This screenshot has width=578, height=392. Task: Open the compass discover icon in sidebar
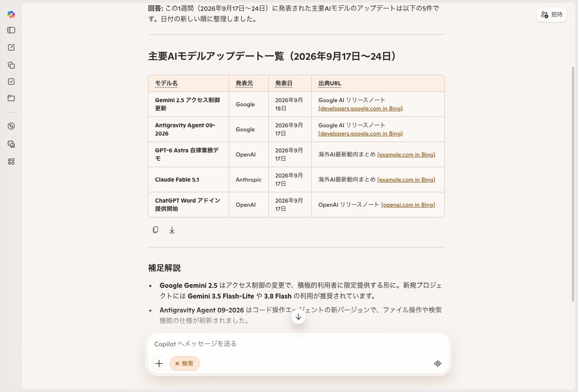point(11,126)
